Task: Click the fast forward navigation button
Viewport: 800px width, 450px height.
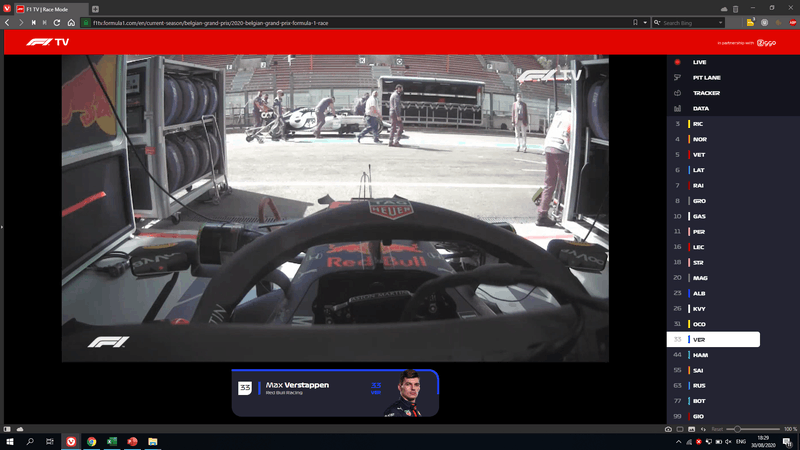Action: click(45, 22)
